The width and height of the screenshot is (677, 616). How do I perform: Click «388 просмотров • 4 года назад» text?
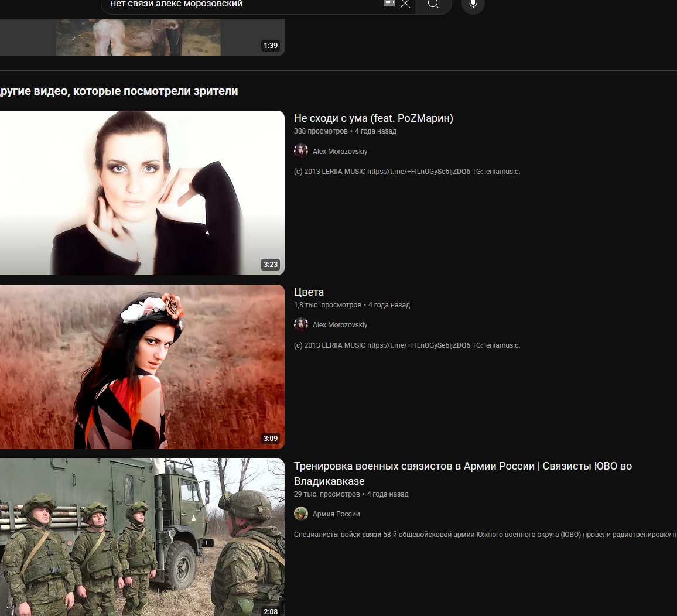(x=345, y=131)
